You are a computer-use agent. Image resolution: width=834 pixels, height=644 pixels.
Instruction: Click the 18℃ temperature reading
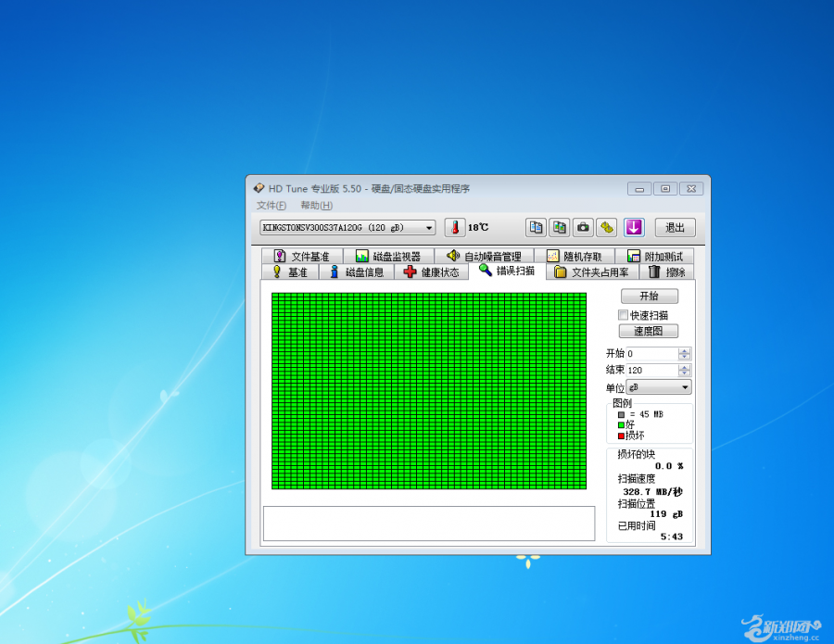478,228
